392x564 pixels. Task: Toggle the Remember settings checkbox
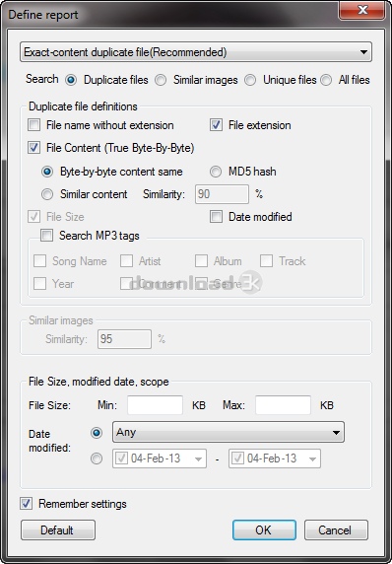pos(26,504)
